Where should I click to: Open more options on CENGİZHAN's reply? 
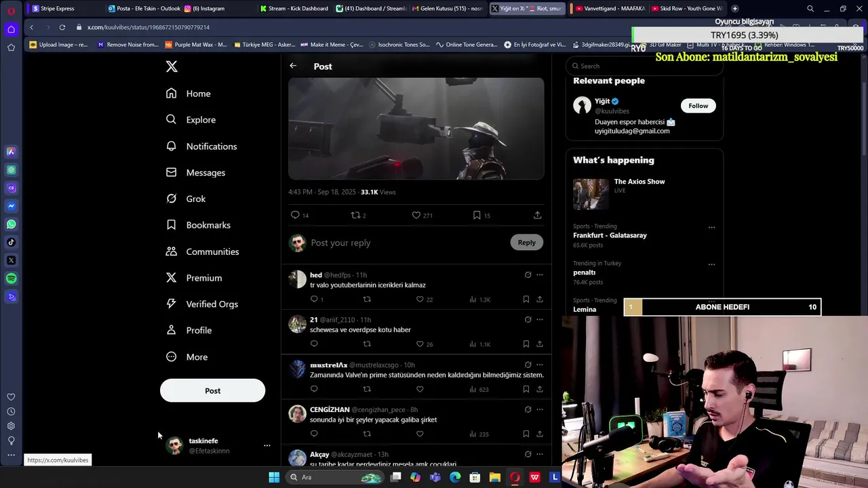point(540,409)
